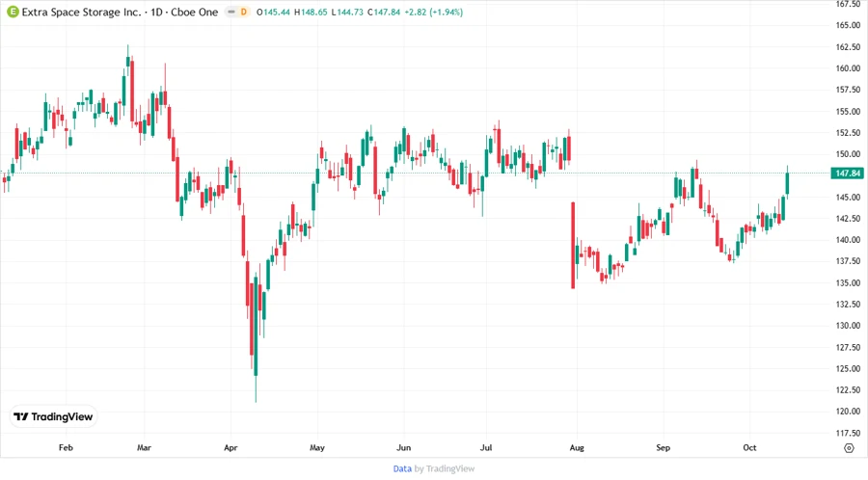This screenshot has height=480, width=868.
Task: Open the Data link below the chart
Action: tap(402, 469)
